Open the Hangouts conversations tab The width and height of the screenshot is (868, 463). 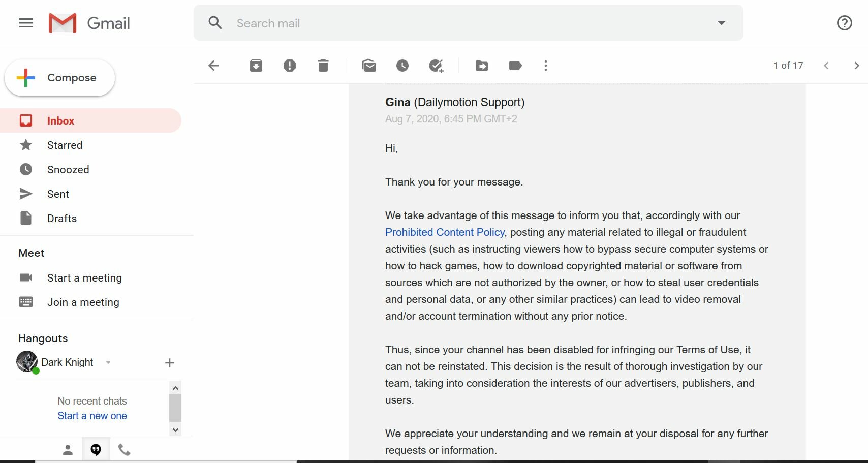(96, 450)
